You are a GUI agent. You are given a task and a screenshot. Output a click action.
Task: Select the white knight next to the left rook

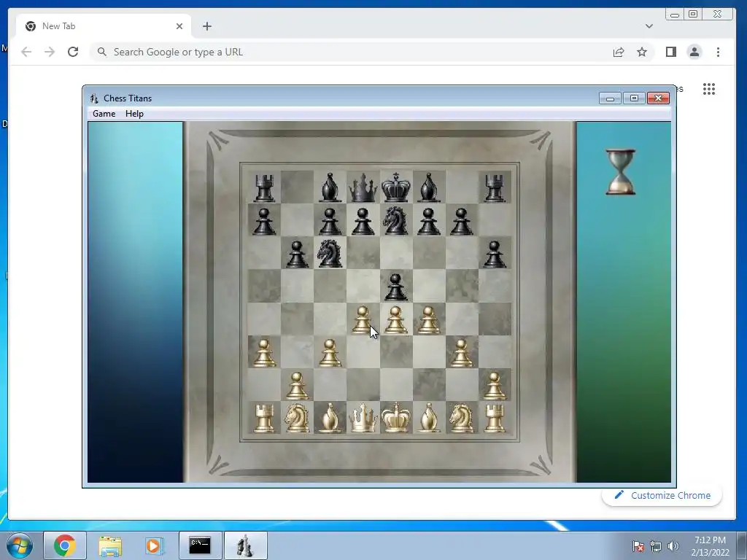click(x=297, y=418)
